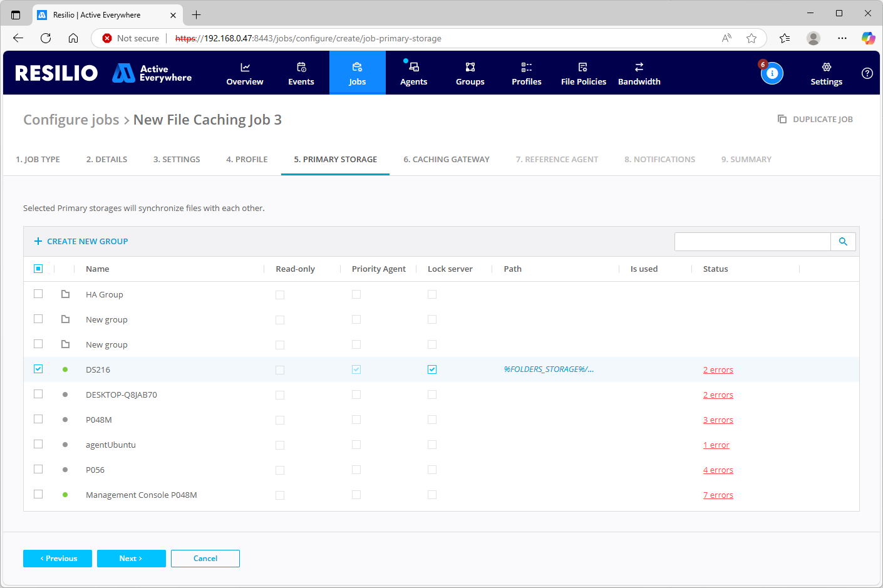Click the search magnifier button
The height and width of the screenshot is (588, 883).
tap(843, 242)
